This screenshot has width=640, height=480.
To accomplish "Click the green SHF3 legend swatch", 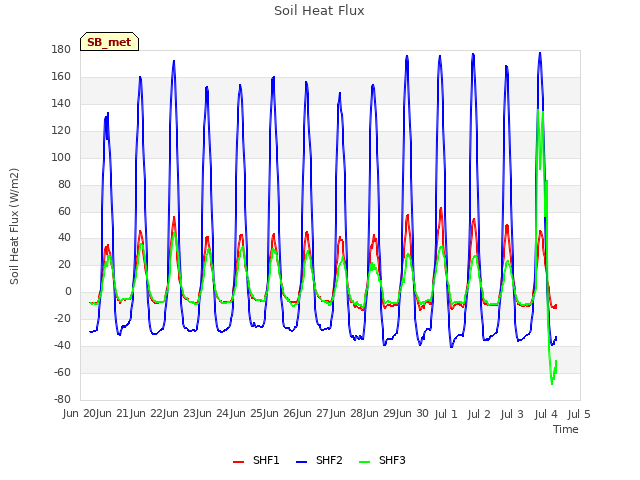I will point(364,462).
